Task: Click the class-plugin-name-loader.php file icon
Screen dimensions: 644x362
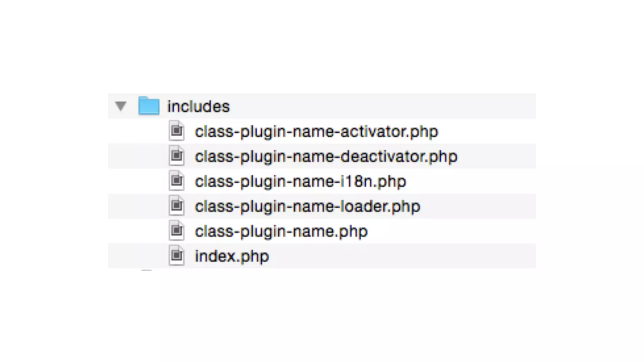Action: click(176, 206)
